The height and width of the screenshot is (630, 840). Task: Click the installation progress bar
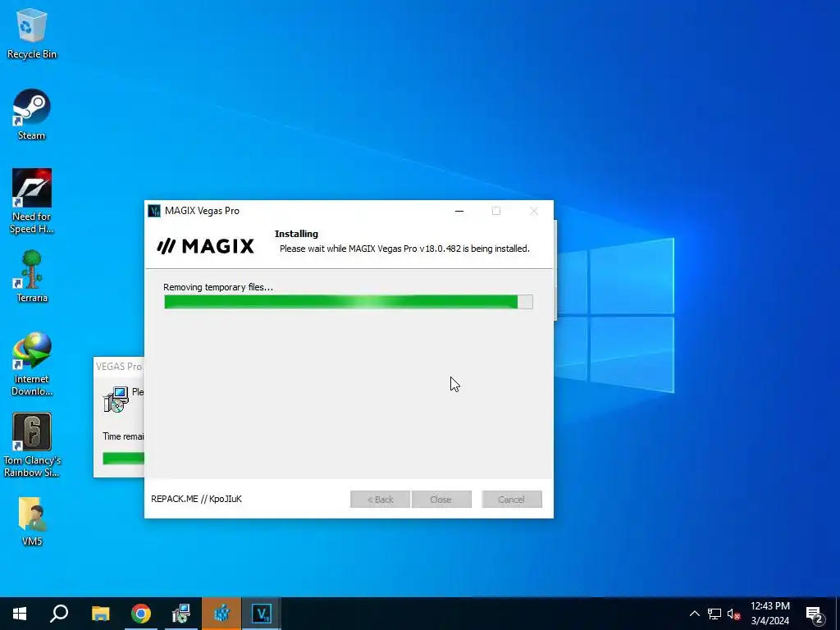pos(348,302)
